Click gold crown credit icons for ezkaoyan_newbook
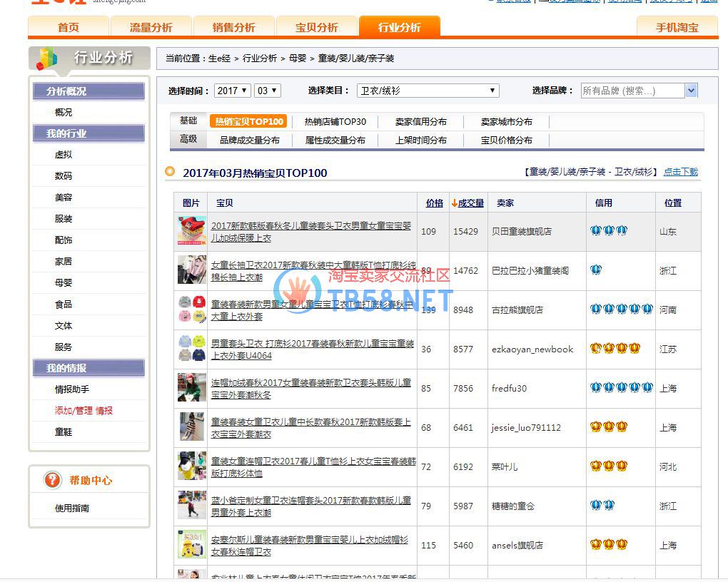 coord(615,349)
